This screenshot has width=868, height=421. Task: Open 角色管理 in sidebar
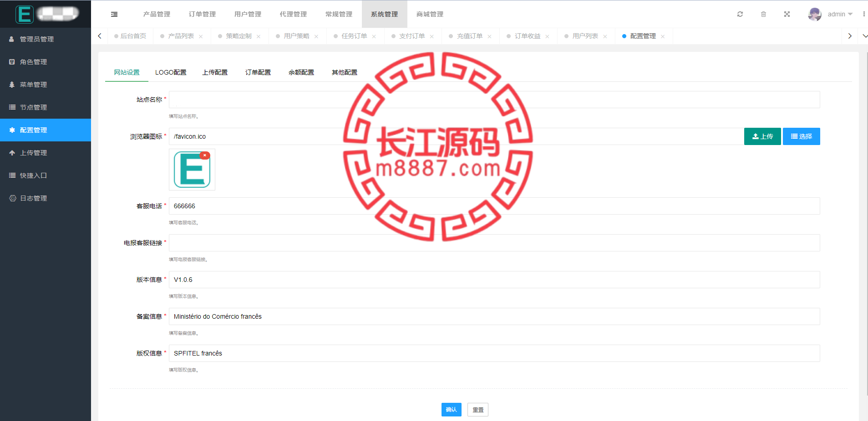click(46, 62)
